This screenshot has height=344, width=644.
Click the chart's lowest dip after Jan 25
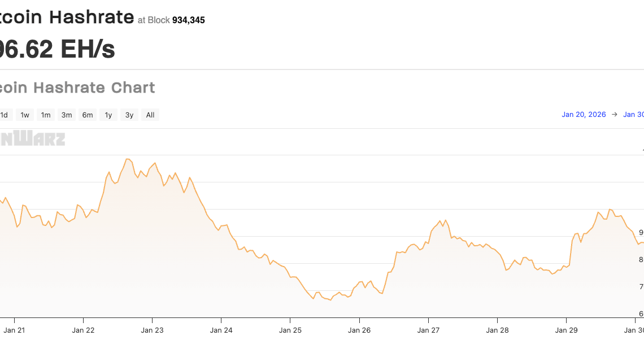[330, 300]
